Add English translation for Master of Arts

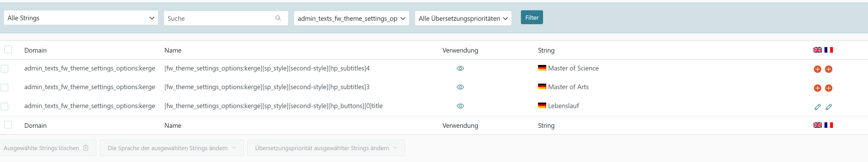pos(817,88)
